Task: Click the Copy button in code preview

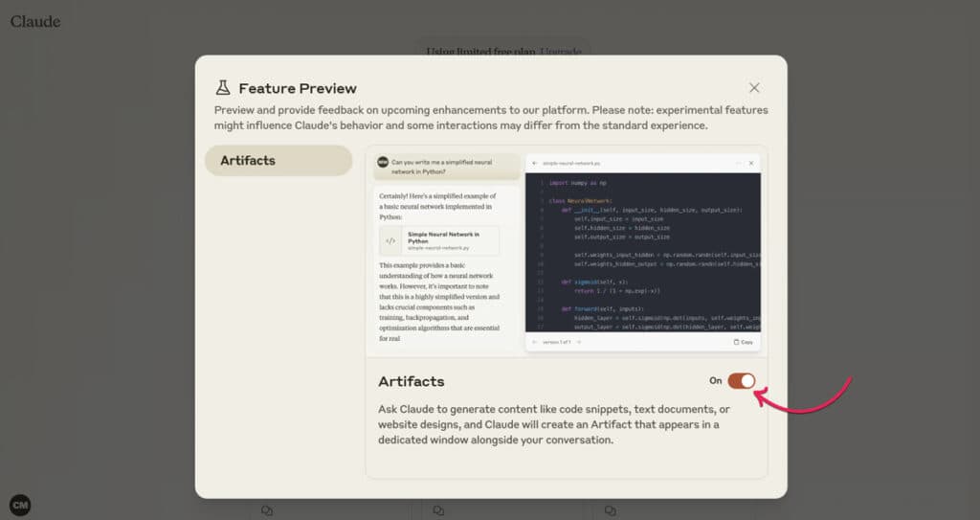Action: click(743, 342)
